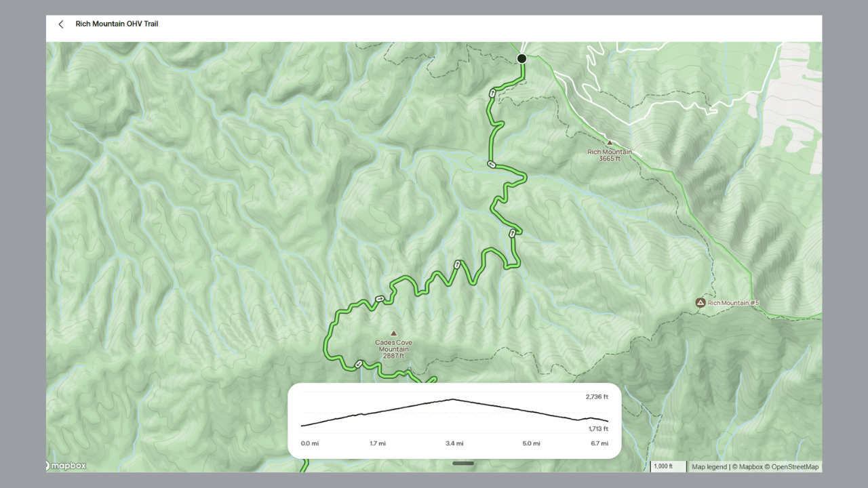Screen dimensions: 868x488
Task: Select the '6.7 mi' distance label
Action: click(x=599, y=443)
